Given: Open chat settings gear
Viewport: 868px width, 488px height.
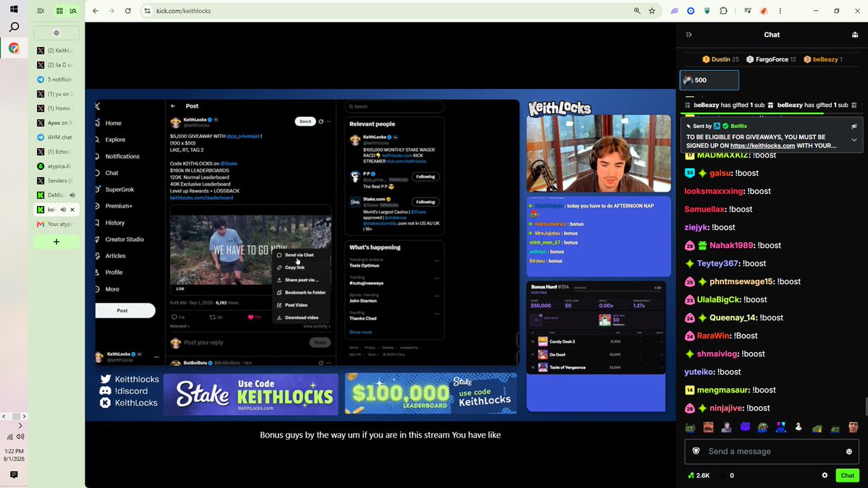Looking at the screenshot, I should coord(825,475).
